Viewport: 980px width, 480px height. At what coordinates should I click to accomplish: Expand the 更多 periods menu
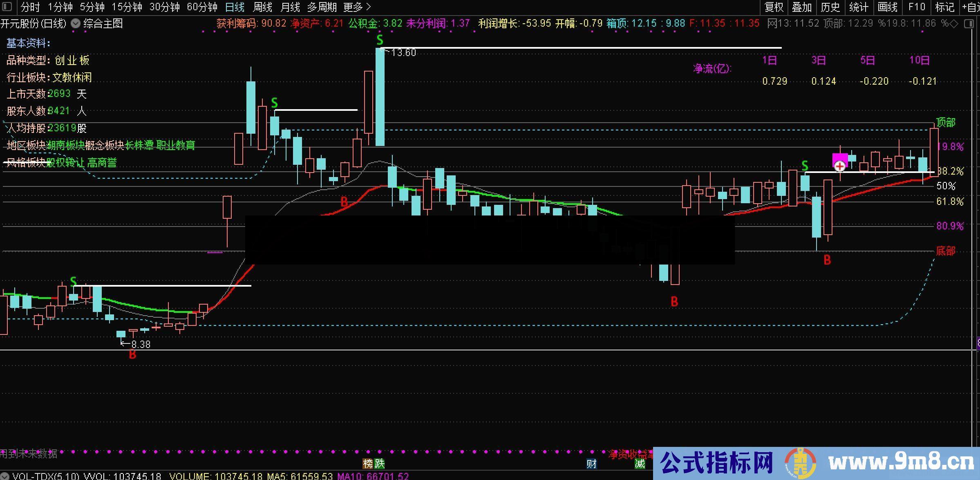[354, 7]
